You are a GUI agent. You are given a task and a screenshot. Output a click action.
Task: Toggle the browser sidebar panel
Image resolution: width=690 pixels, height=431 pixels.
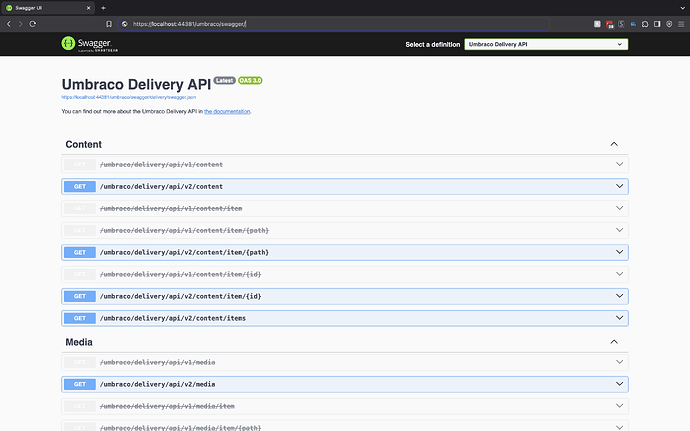click(657, 24)
